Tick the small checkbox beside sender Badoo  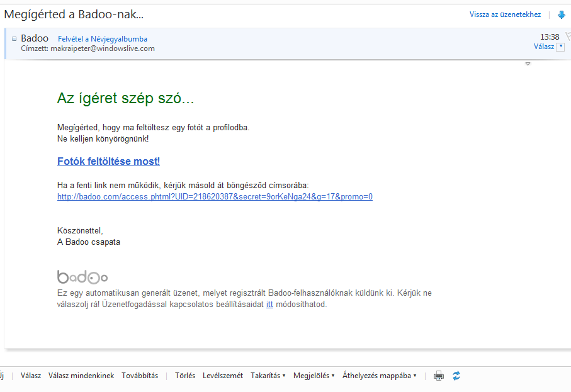(14, 38)
